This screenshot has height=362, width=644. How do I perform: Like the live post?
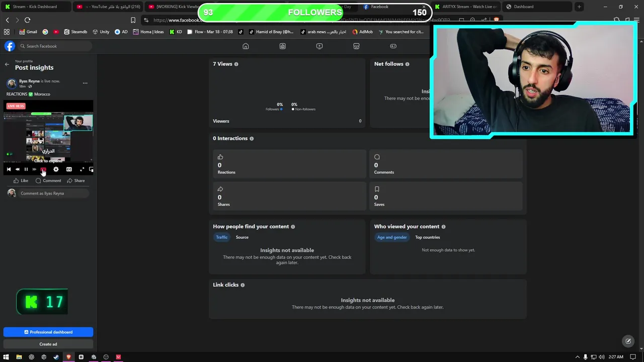click(21, 180)
